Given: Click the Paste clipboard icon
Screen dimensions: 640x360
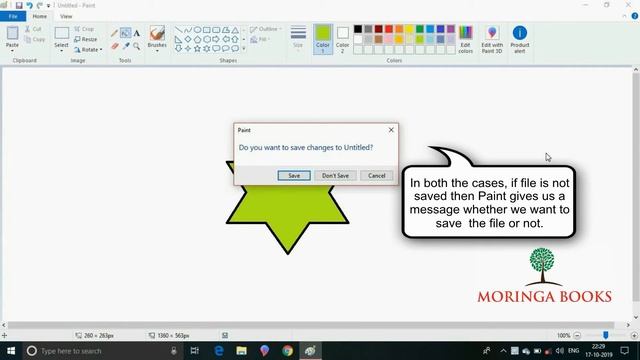Looking at the screenshot, I should tap(12, 33).
